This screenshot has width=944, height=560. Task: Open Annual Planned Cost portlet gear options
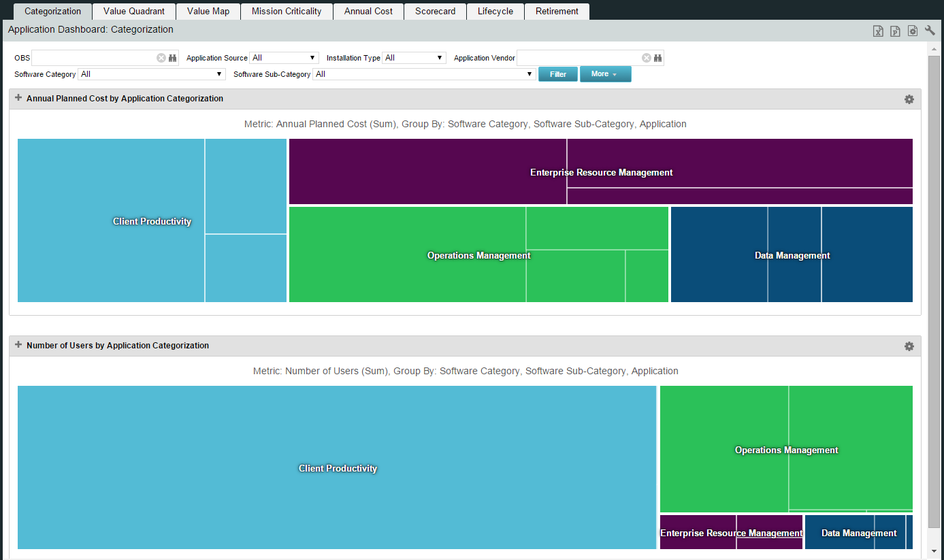pyautogui.click(x=909, y=99)
